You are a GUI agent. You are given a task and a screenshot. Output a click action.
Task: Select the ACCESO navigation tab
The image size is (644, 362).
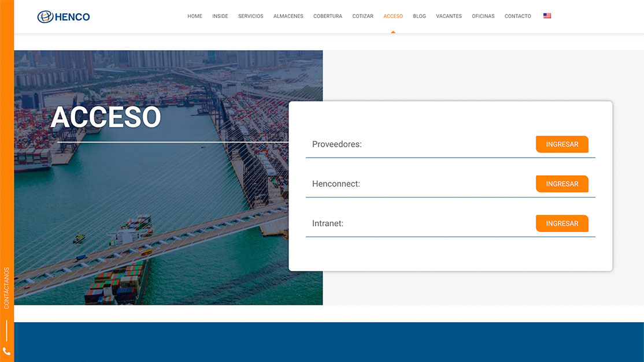393,16
